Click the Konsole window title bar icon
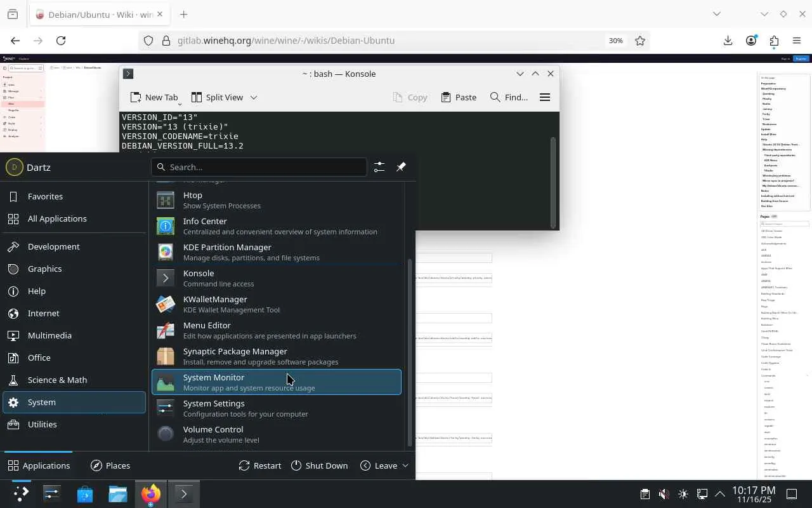This screenshot has height=508, width=812. coord(128,74)
